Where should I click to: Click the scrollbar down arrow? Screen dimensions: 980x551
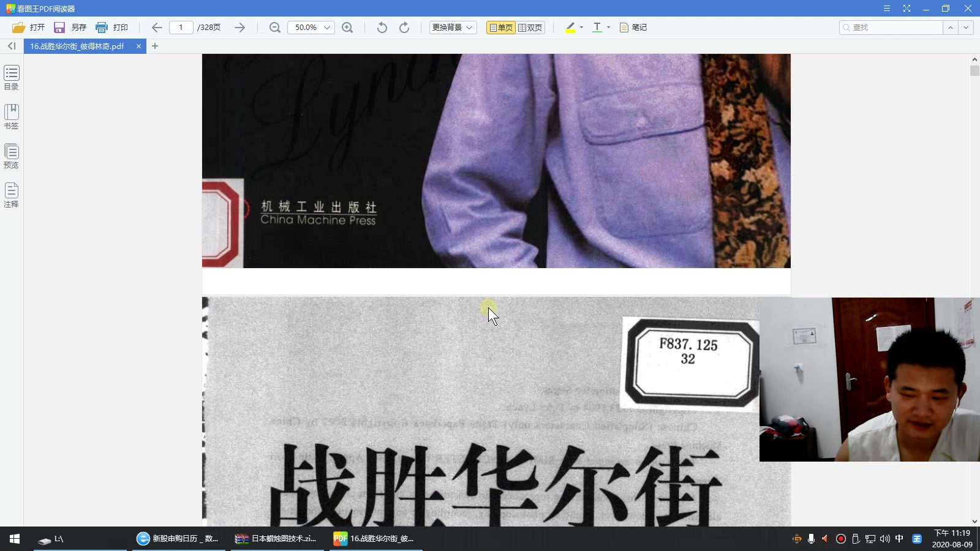[974, 522]
